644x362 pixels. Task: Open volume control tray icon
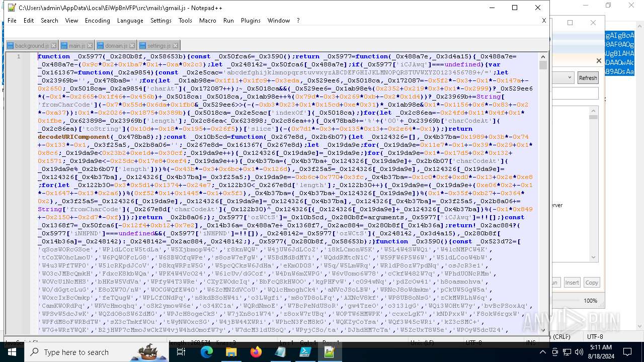click(579, 352)
